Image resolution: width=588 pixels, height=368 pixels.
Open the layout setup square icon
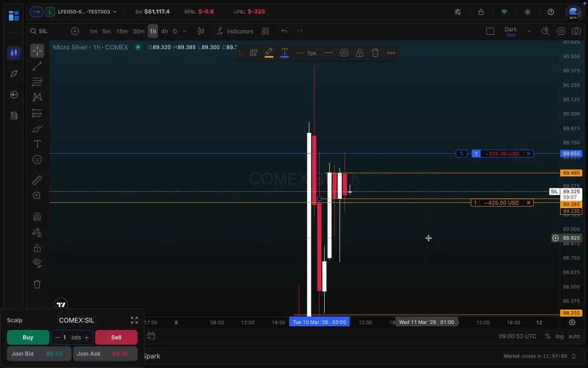490,31
